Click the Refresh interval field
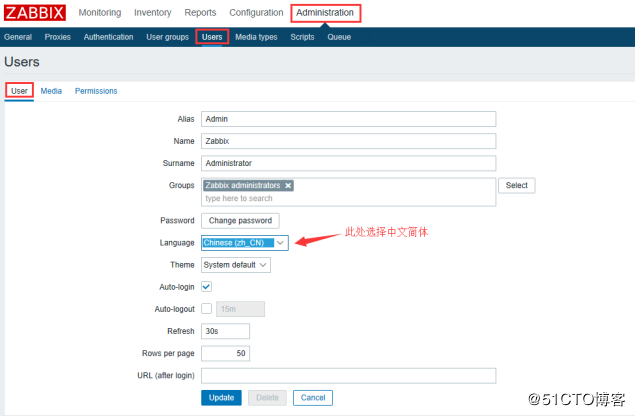The image size is (635, 416). (x=225, y=331)
